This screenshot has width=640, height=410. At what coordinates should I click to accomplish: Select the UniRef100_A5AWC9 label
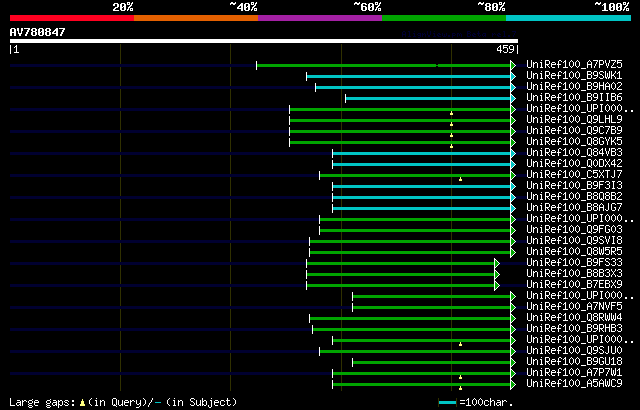tap(574, 384)
